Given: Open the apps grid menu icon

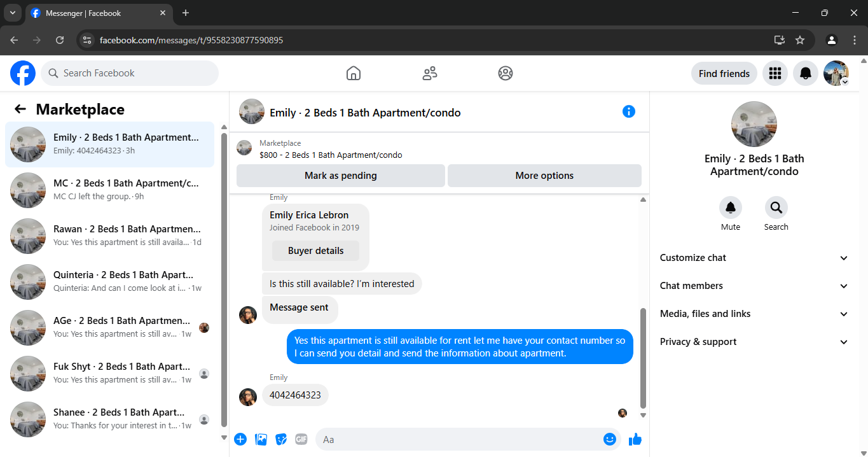Looking at the screenshot, I should pos(775,73).
